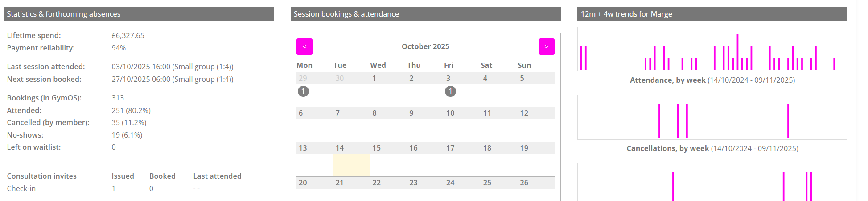Go to previous month in calendar
The image size is (868, 201).
(304, 46)
